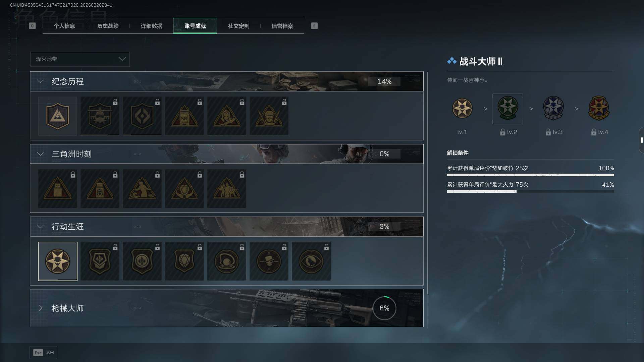Screen dimensions: 644x362
Task: Expand the 枪械大师 section
Action: pyautogui.click(x=40, y=308)
